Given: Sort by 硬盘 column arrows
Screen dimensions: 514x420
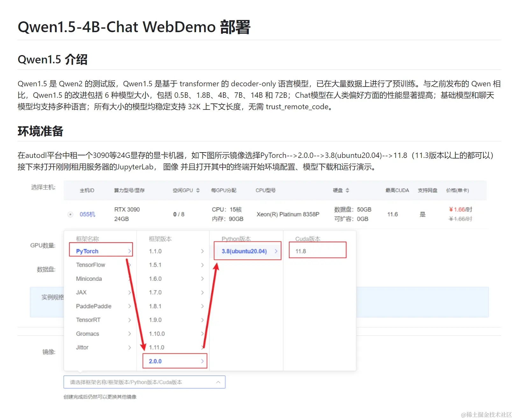Looking at the screenshot, I should pos(347,190).
